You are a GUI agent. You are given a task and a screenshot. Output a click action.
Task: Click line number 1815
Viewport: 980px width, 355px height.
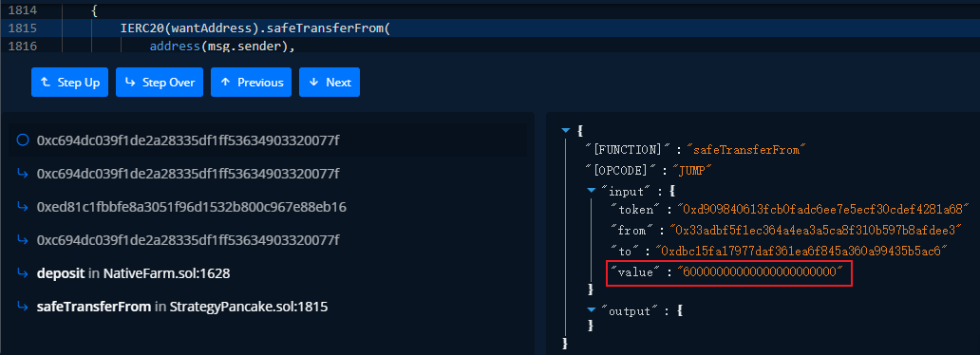23,28
